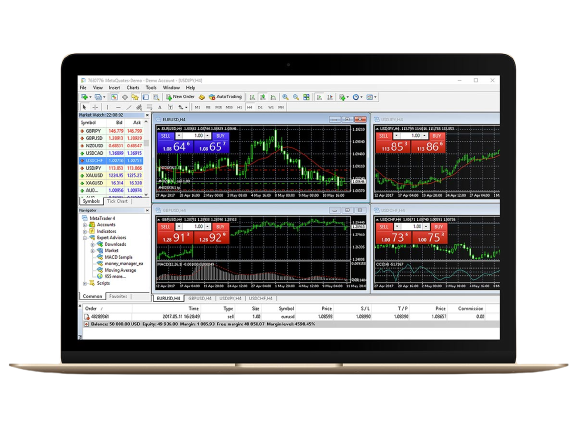577x433 pixels.
Task: Select the trendline drawing tool
Action: click(x=129, y=107)
